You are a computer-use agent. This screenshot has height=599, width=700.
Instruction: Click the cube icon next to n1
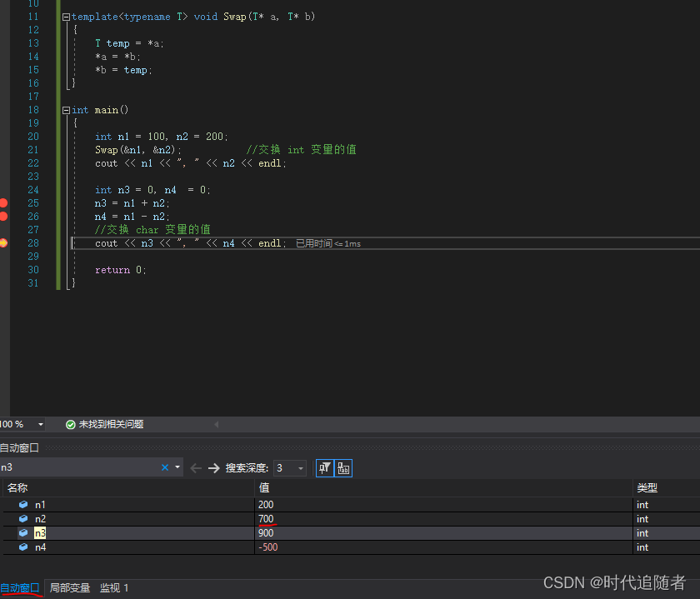[23, 504]
